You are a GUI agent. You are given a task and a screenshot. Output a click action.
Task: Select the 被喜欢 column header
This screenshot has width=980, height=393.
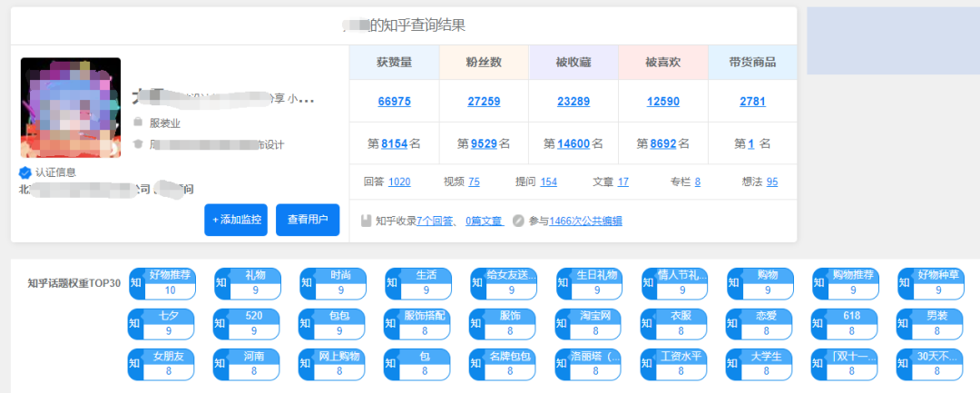(x=663, y=63)
